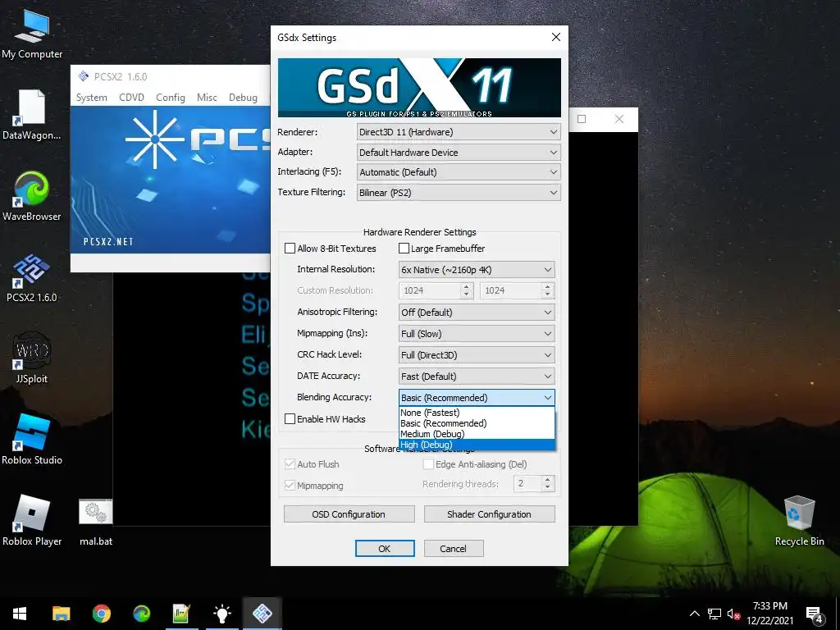
Task: Click the muted volume tray icon
Action: (x=733, y=614)
